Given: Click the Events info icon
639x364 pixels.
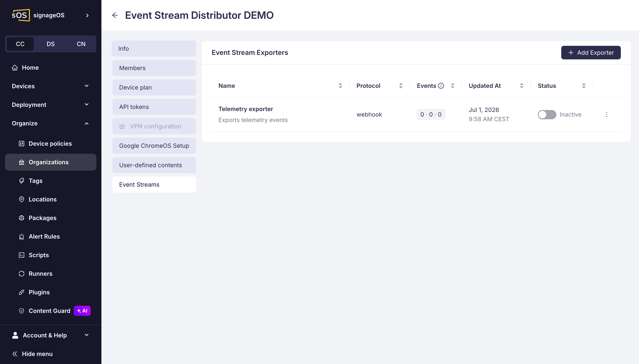Looking at the screenshot, I should click(x=441, y=86).
